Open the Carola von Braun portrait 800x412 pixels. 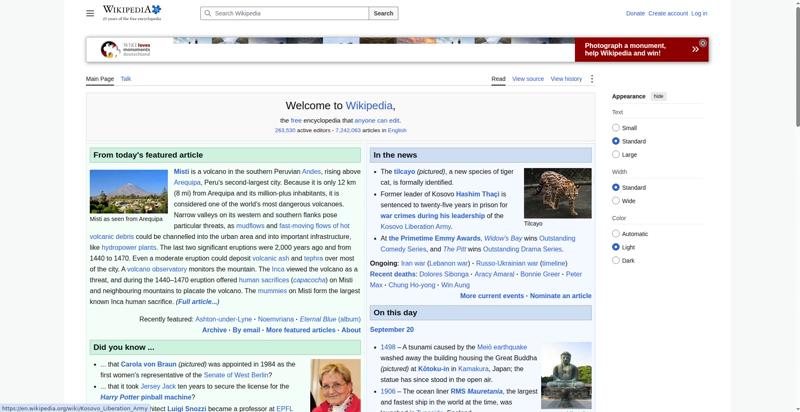(x=335, y=385)
